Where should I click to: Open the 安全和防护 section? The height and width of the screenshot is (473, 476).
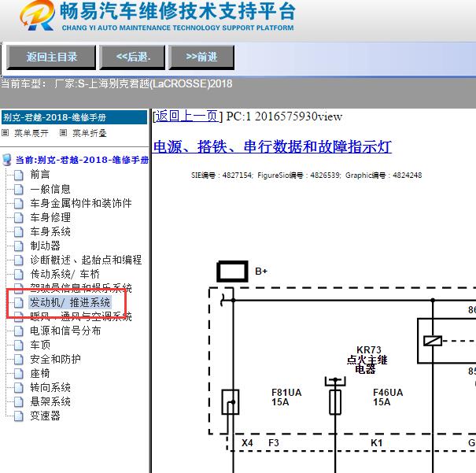55,359
